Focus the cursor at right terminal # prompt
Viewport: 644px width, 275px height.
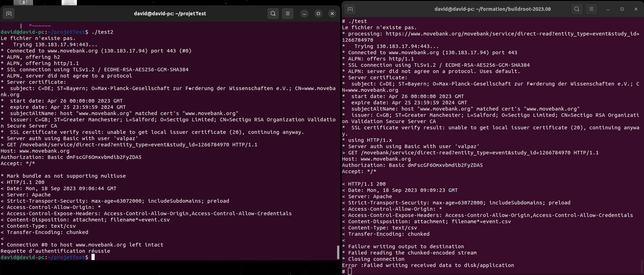(x=350, y=271)
